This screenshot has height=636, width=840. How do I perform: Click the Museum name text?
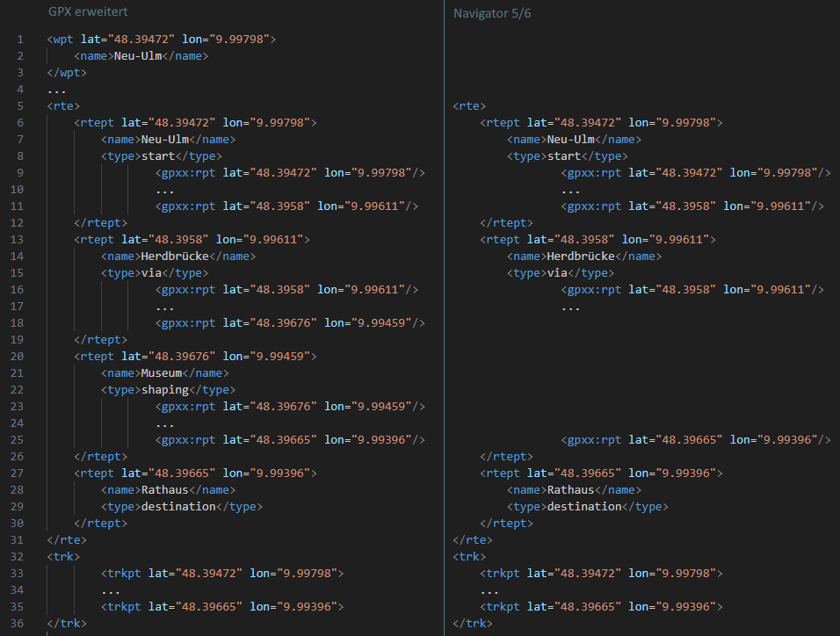(162, 373)
